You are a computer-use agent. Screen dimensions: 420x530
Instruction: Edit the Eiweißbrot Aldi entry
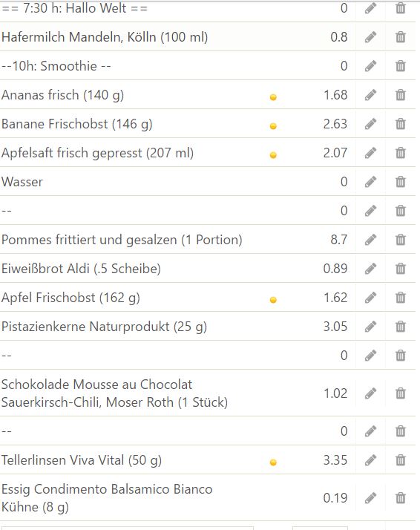coord(371,269)
